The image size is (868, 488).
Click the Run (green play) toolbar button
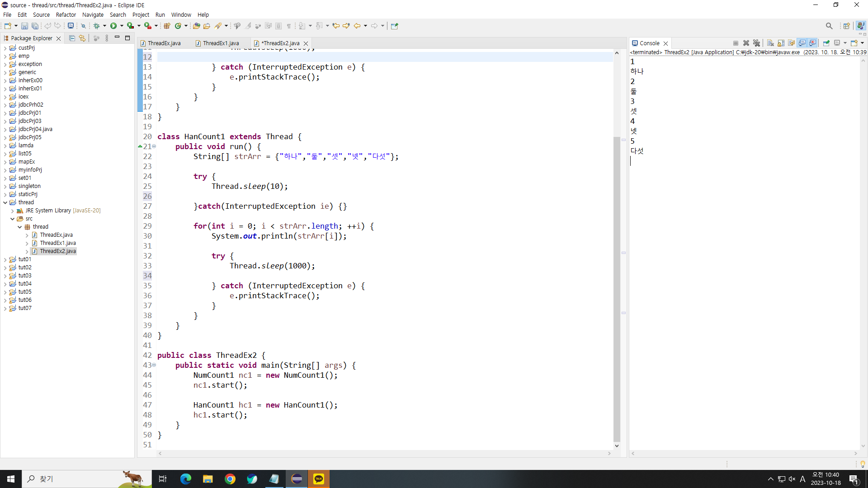click(x=113, y=26)
